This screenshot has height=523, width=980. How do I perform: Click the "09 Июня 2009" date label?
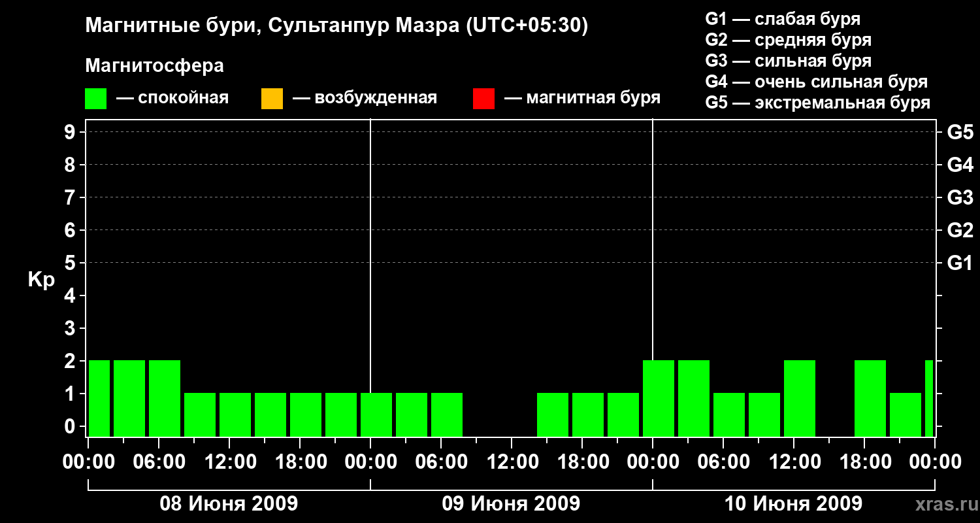[511, 504]
